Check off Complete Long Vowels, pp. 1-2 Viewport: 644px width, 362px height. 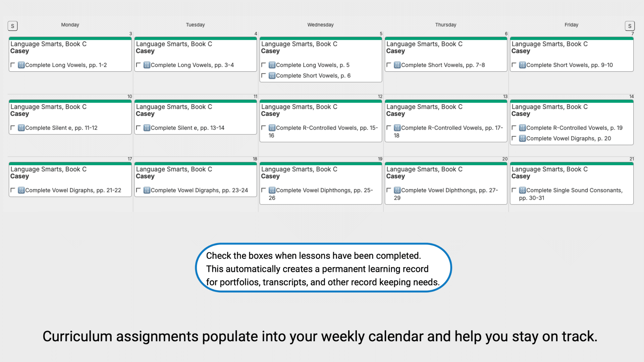[13, 65]
